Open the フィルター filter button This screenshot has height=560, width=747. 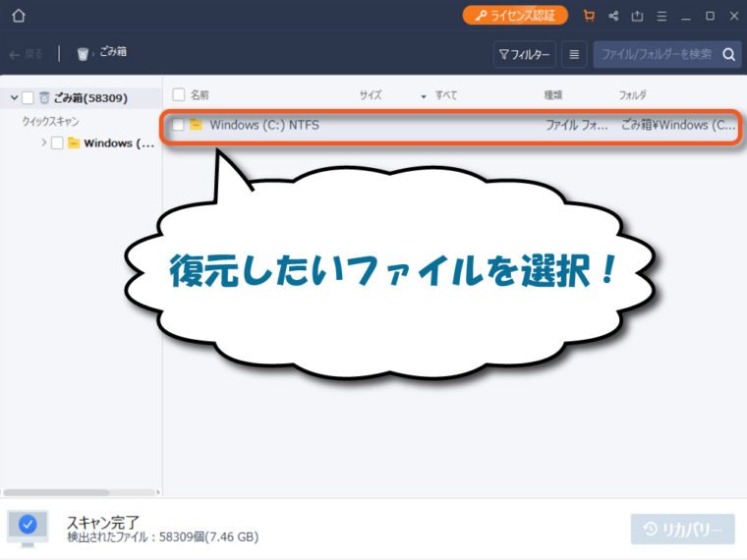point(524,54)
